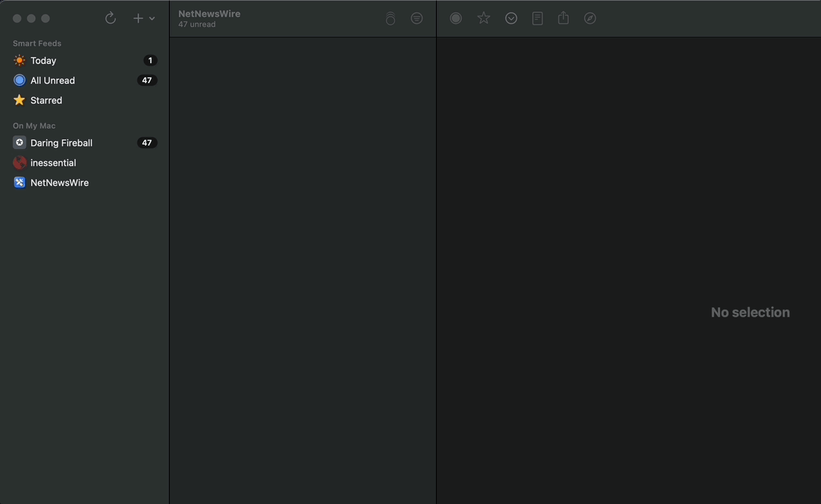Click the All Unread blue circle icon
This screenshot has width=821, height=504.
pyautogui.click(x=19, y=80)
